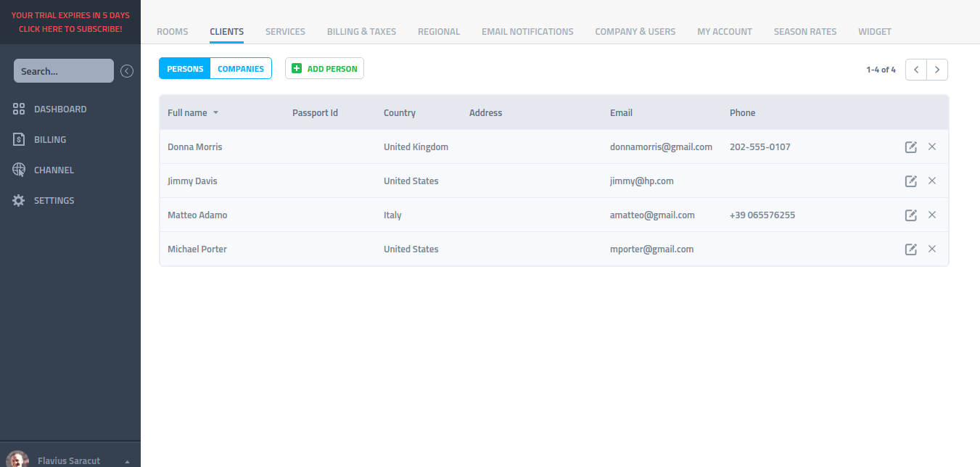Go to next page of clients
Viewport: 980px width, 467px height.
click(937, 70)
